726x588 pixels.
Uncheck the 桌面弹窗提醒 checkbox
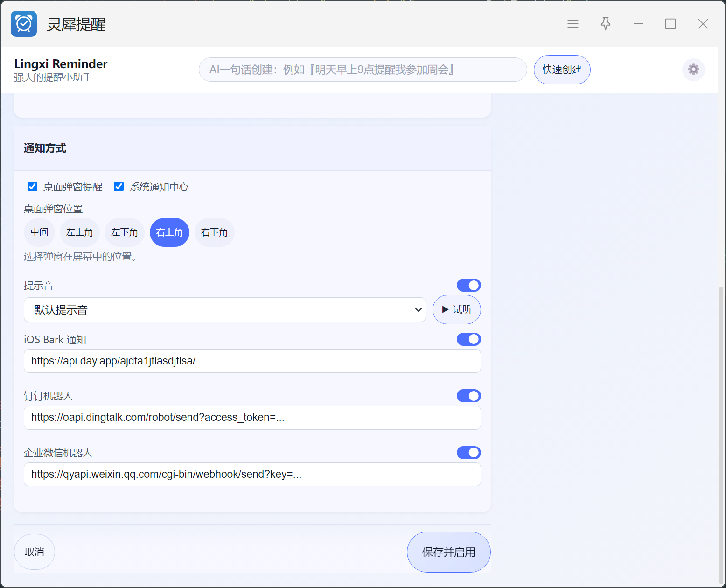click(x=33, y=187)
